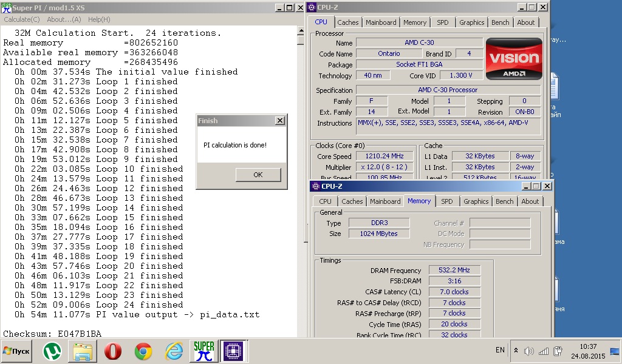Click memory Type field DDR3
This screenshot has height=364, width=622.
(x=379, y=223)
